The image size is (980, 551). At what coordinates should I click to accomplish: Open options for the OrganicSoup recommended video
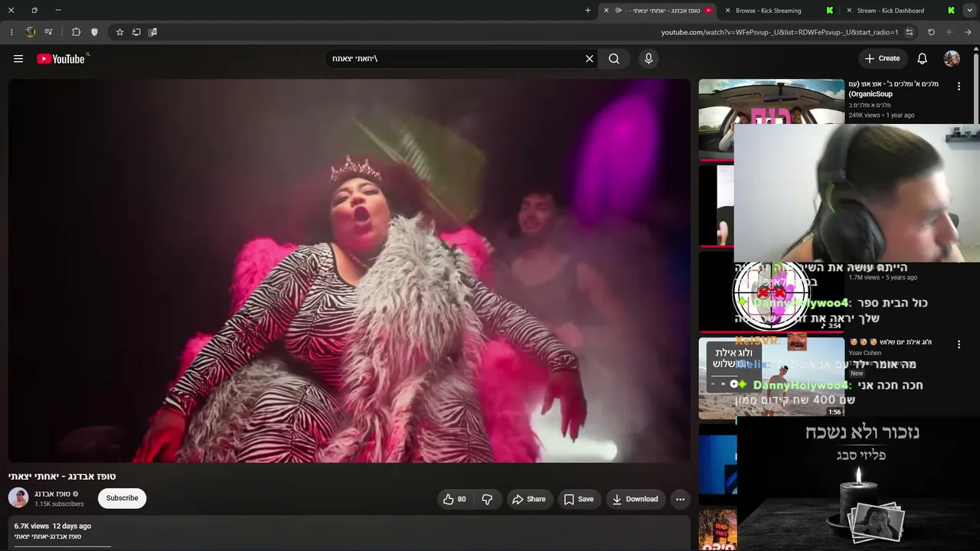[x=959, y=87]
